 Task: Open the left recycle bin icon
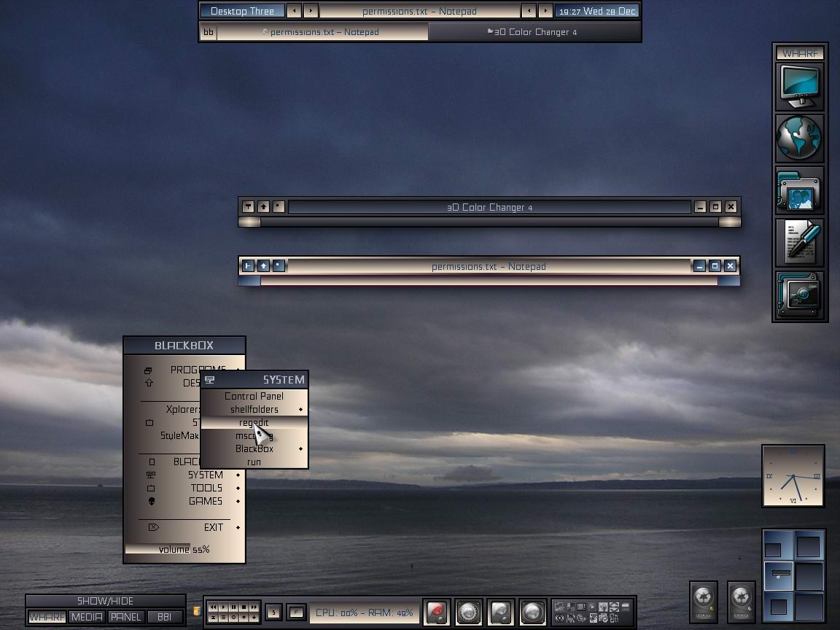704,602
